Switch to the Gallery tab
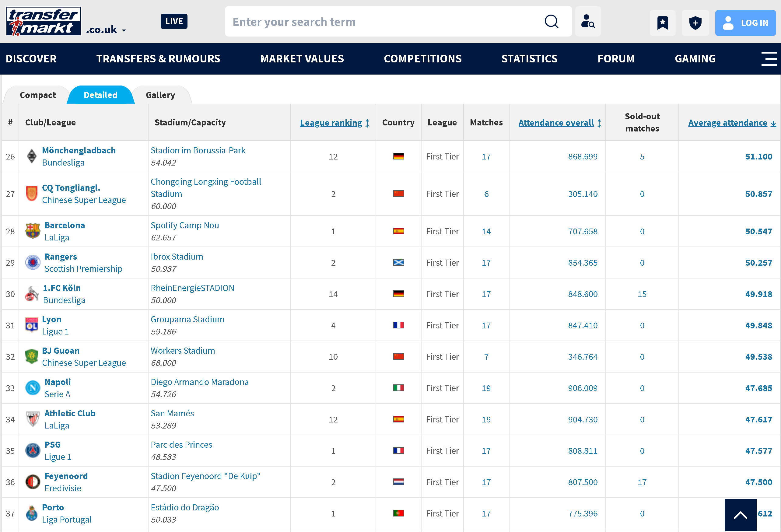The image size is (781, 532). 160,95
